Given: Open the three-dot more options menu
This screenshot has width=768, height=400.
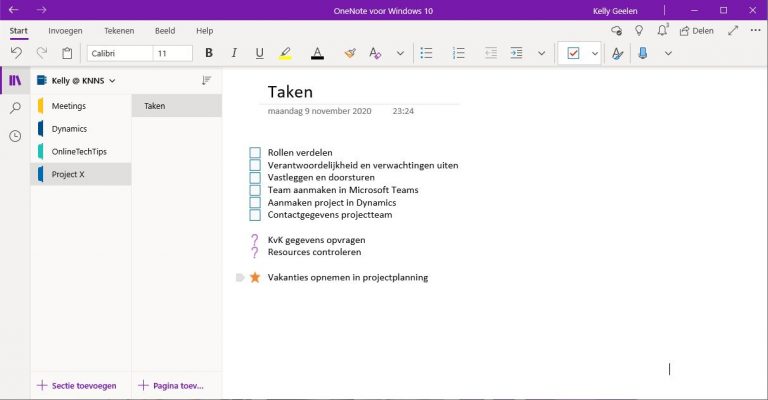Looking at the screenshot, I should [756, 30].
